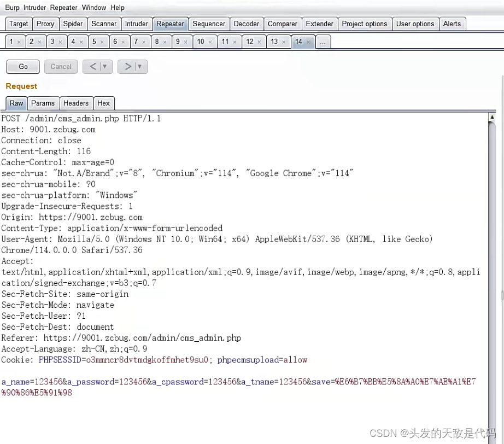Click the Cancel button
Screen dimensions: 504x444
tap(61, 67)
